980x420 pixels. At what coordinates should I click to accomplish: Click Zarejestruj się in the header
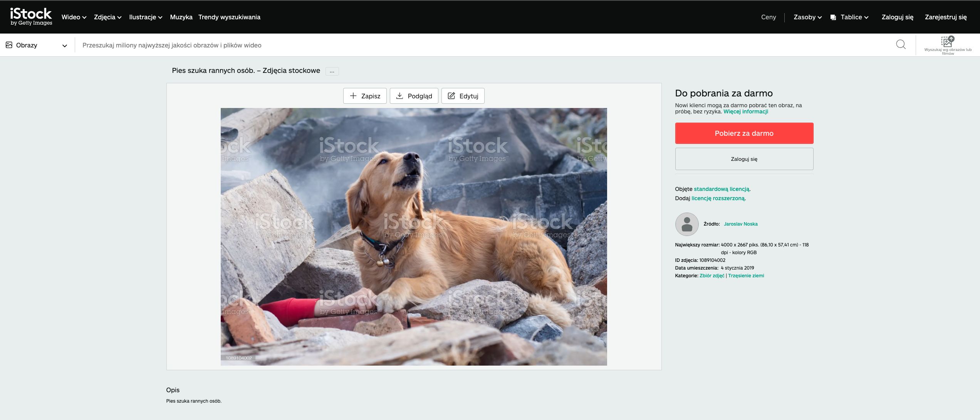(x=946, y=17)
